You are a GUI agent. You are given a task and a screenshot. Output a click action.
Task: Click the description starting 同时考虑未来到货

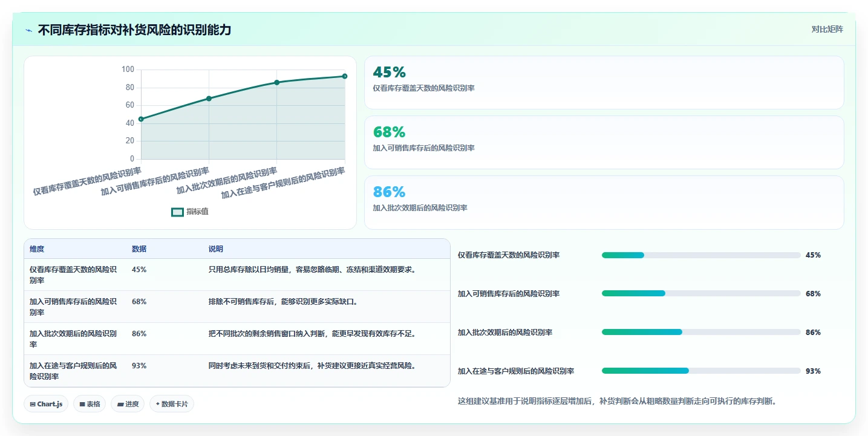312,365
